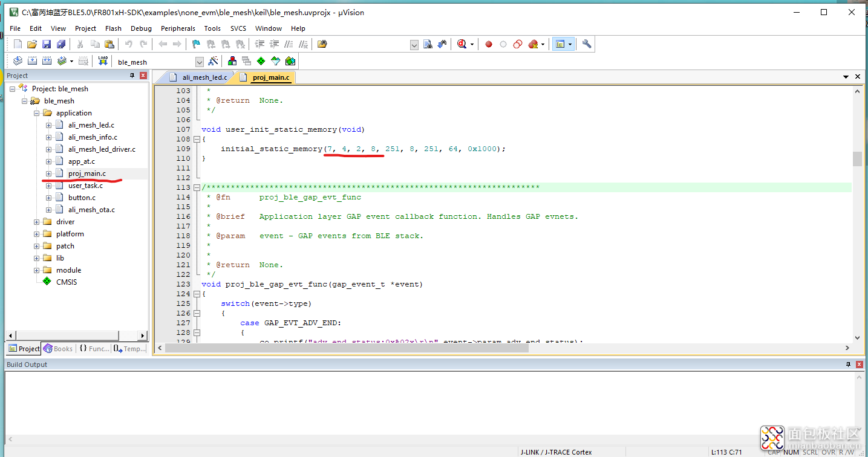Open the Debug menu
Image resolution: width=868 pixels, height=457 pixels.
pos(141,28)
